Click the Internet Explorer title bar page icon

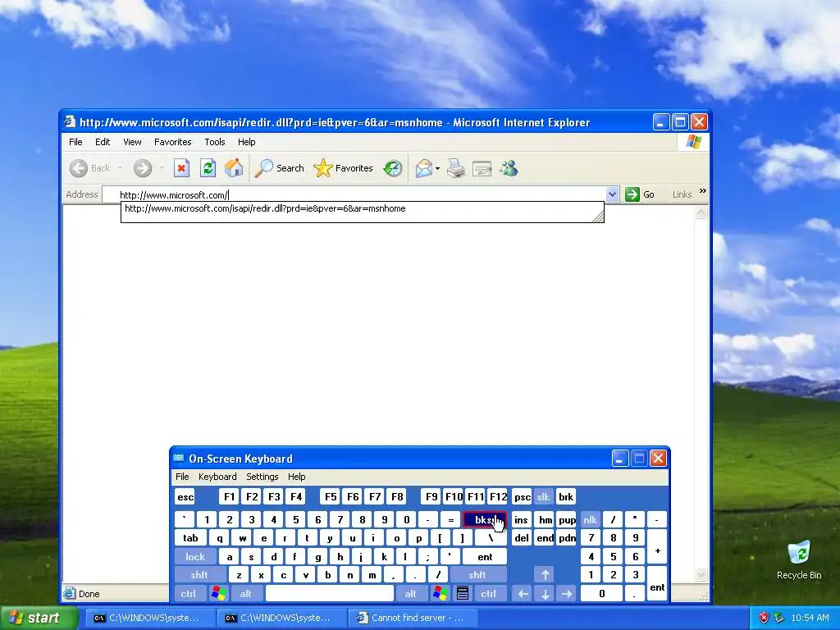[70, 122]
